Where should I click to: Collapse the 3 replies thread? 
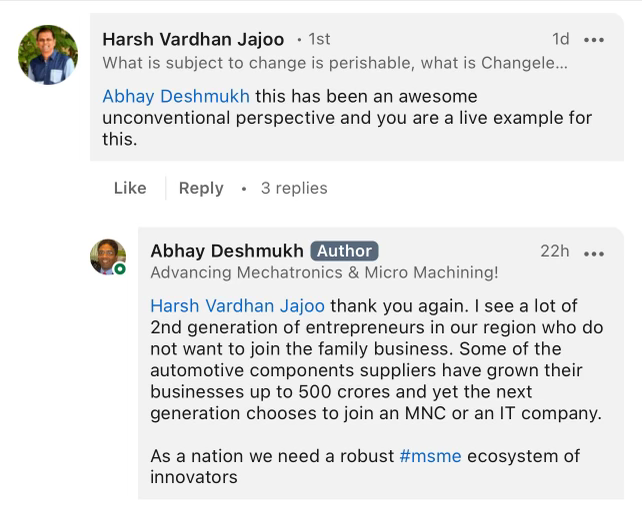point(294,188)
